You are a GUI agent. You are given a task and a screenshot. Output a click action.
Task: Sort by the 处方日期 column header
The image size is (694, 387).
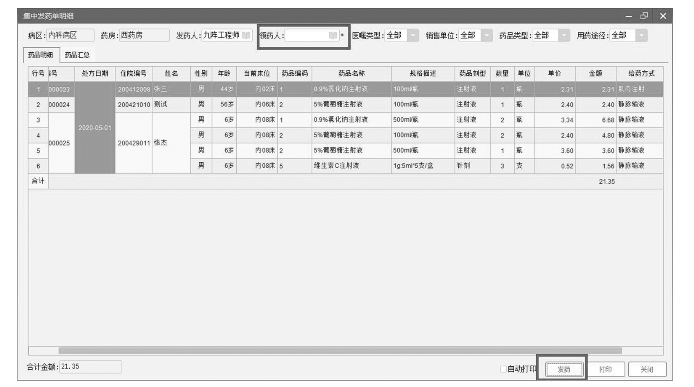95,74
